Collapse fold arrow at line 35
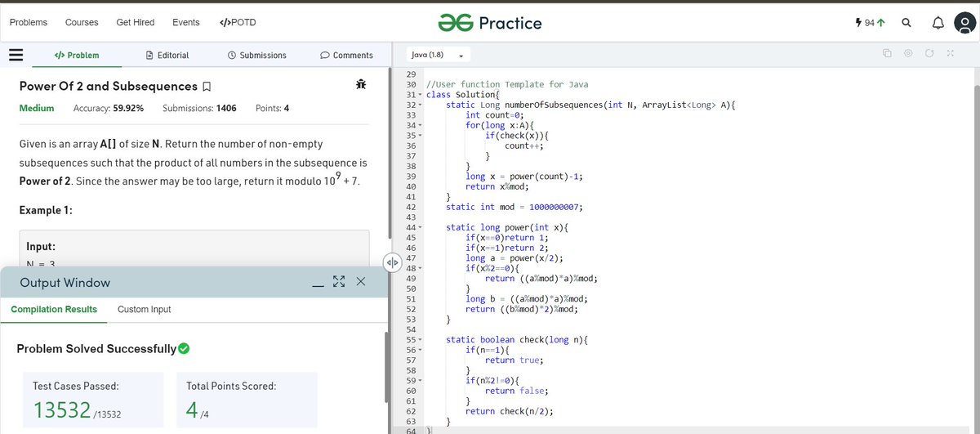980x434 pixels. (421, 135)
